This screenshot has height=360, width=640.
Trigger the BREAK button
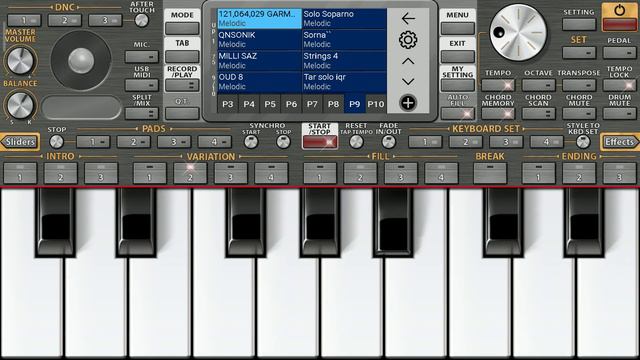(490, 173)
